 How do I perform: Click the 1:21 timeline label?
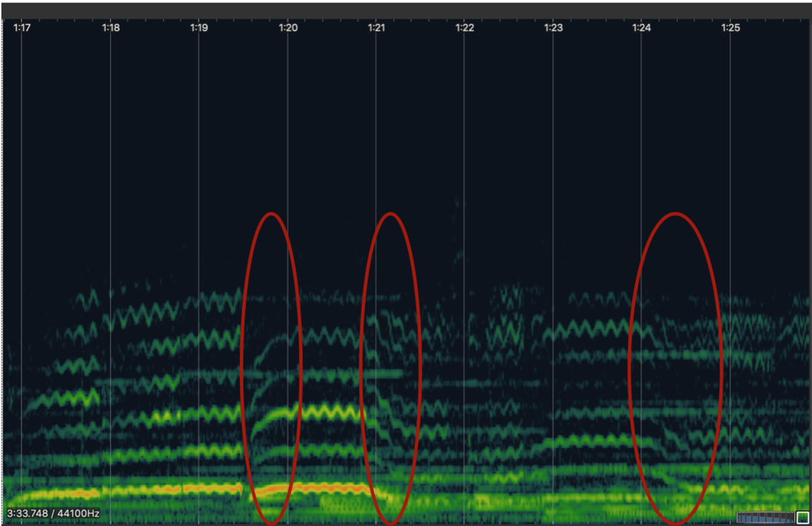(376, 28)
